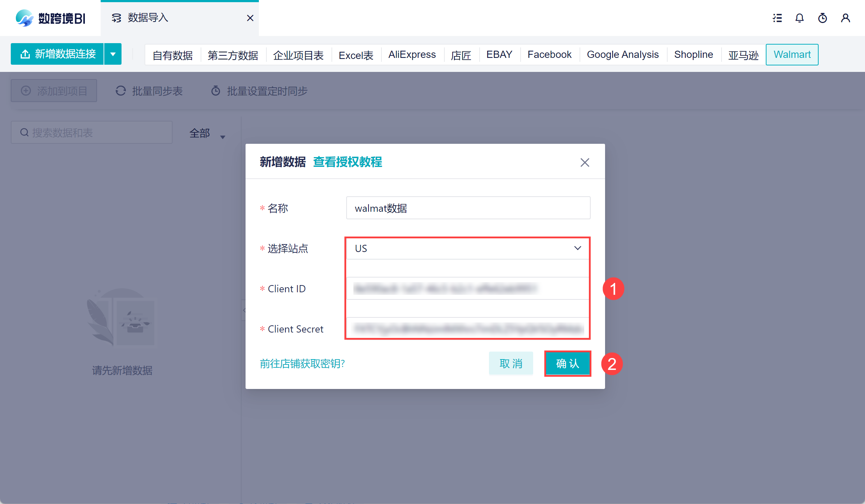Screen dimensions: 865x504
Task: Click the 名称 input field
Action: pyautogui.click(x=468, y=208)
